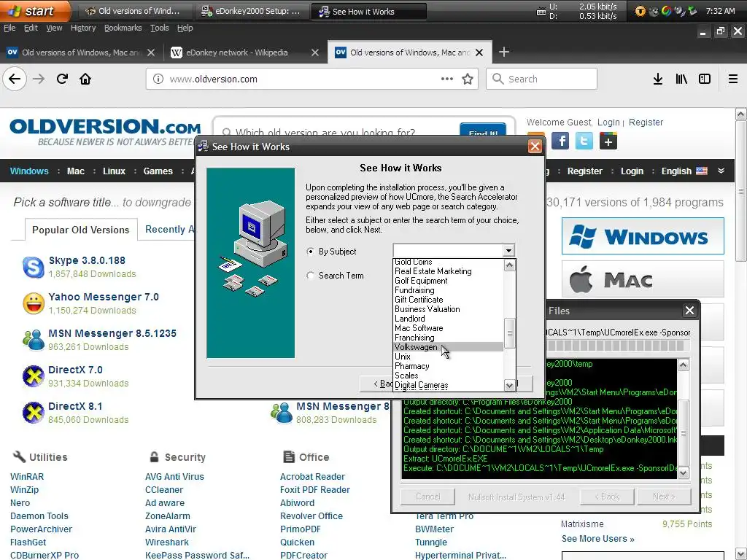
Task: Click the installer progress bar in Files window
Action: pyautogui.click(x=617, y=346)
